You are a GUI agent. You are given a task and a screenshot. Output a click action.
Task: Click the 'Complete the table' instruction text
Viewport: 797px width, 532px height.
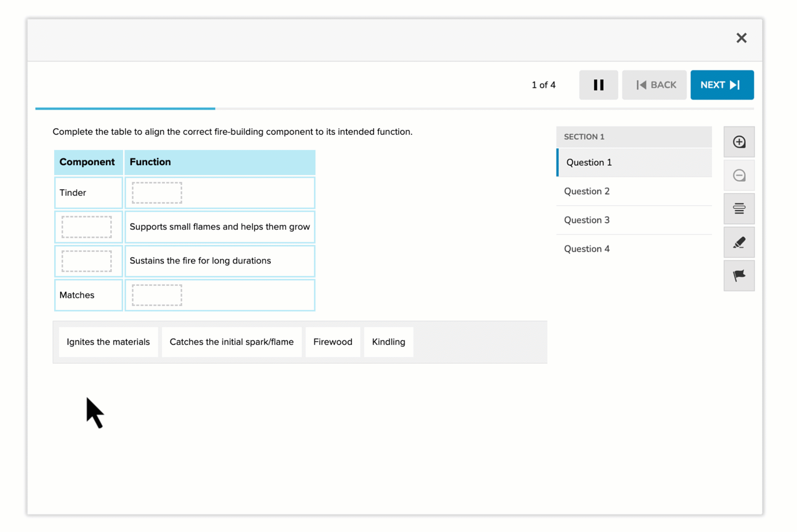pos(232,132)
